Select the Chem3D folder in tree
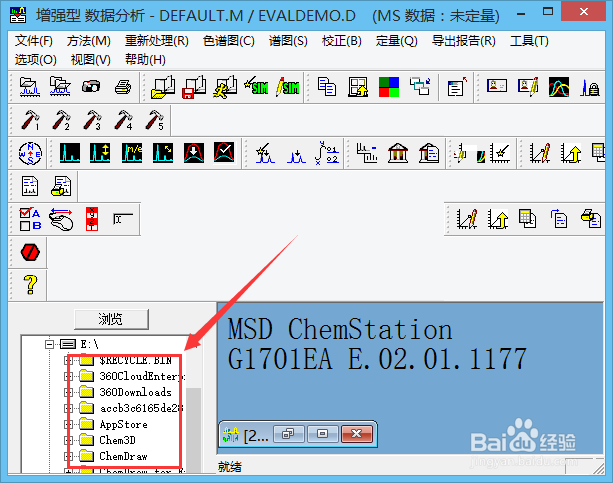 (x=117, y=440)
